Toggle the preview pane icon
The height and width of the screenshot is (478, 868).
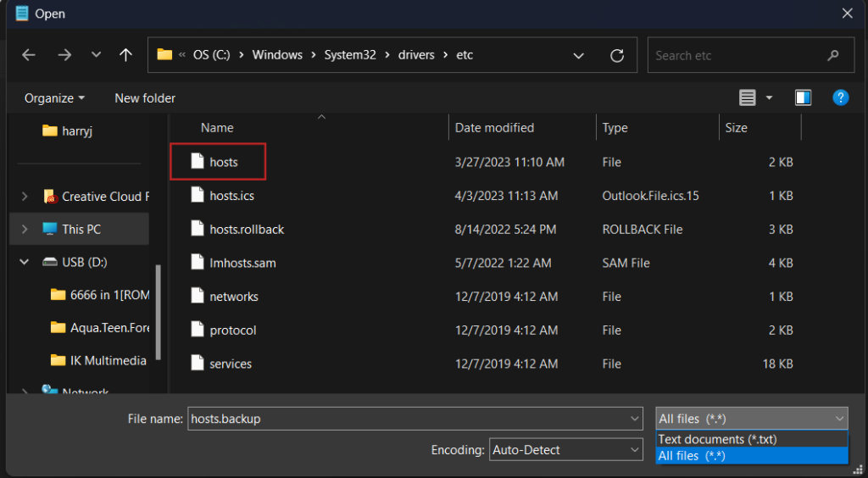[803, 98]
